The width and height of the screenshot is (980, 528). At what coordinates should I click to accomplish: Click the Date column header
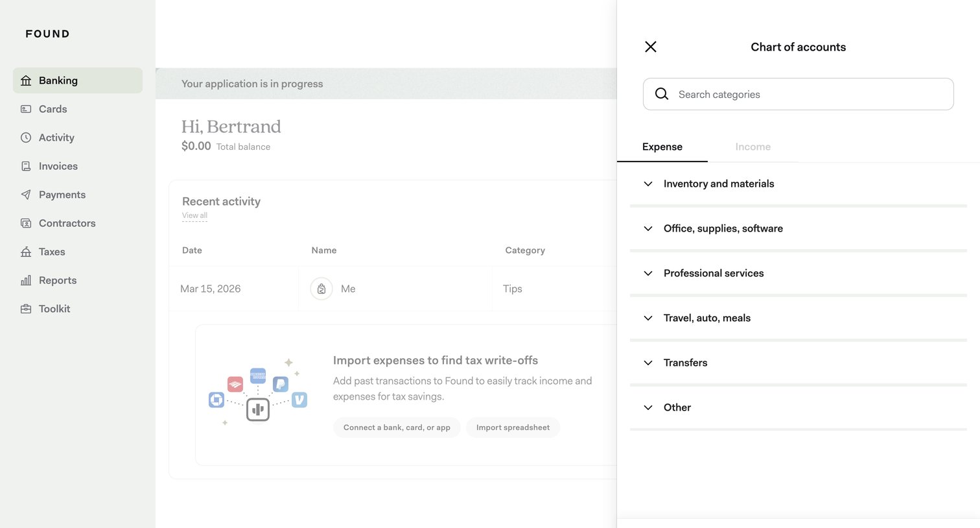click(x=192, y=250)
